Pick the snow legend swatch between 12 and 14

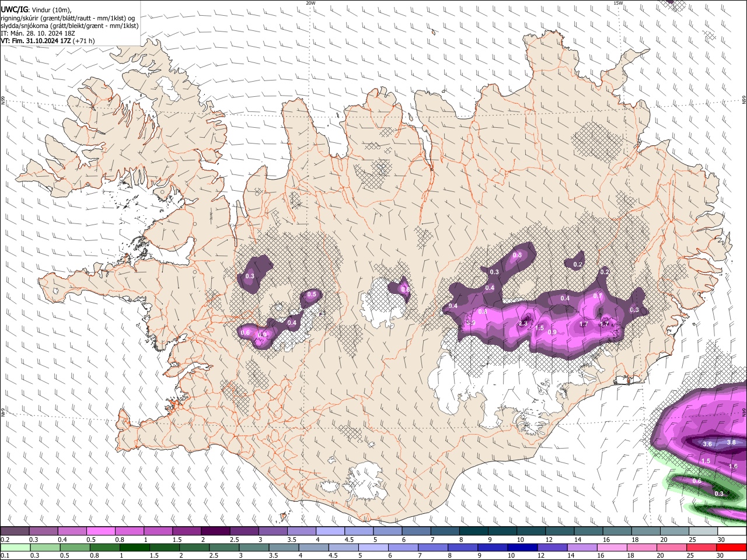560,531
